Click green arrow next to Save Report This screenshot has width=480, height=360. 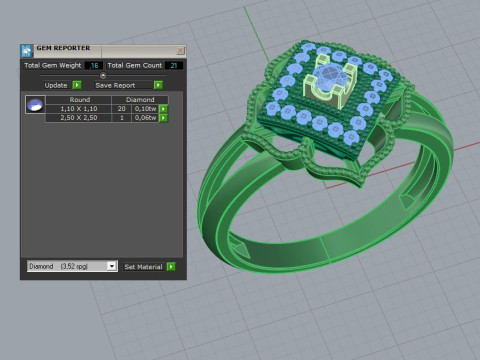click(x=158, y=85)
